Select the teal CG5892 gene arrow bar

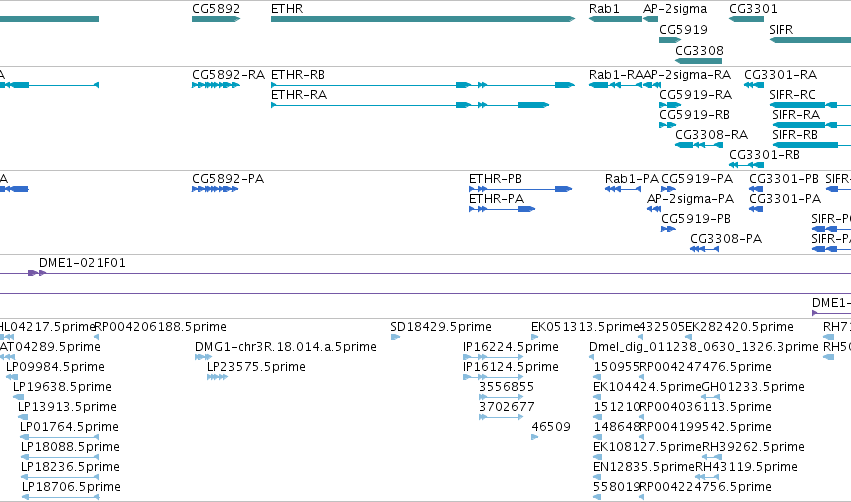(216, 19)
